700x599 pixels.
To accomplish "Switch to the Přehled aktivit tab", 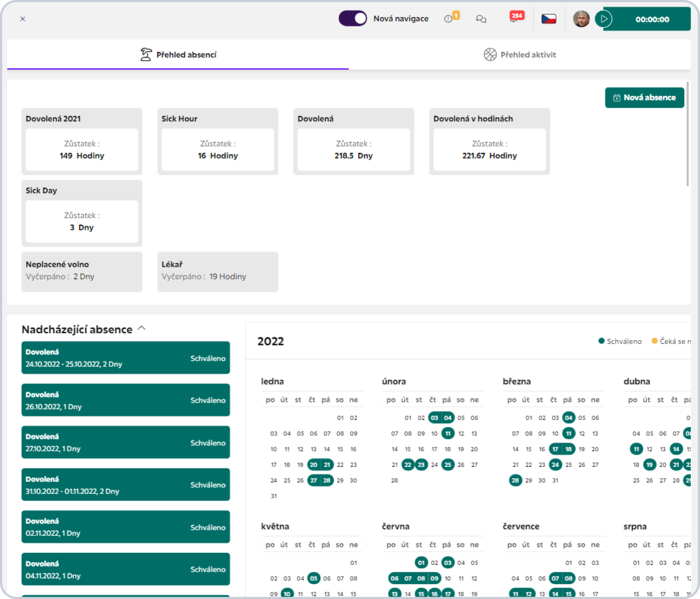I will click(x=520, y=55).
